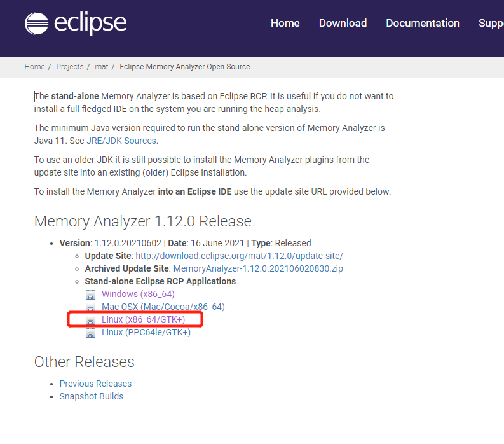Download the Linux (x86_64/GTK+) build
Image resolution: width=504 pixels, height=444 pixels.
point(144,319)
